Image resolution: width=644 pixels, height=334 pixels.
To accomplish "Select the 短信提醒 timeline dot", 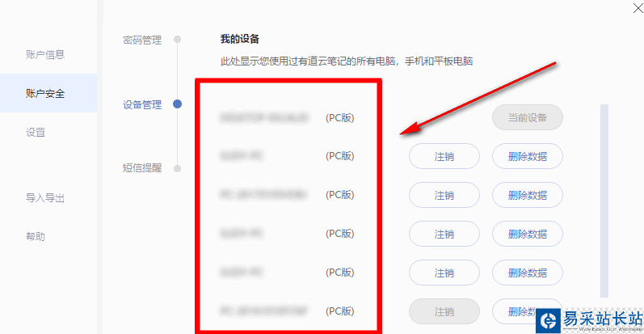I will [x=178, y=168].
